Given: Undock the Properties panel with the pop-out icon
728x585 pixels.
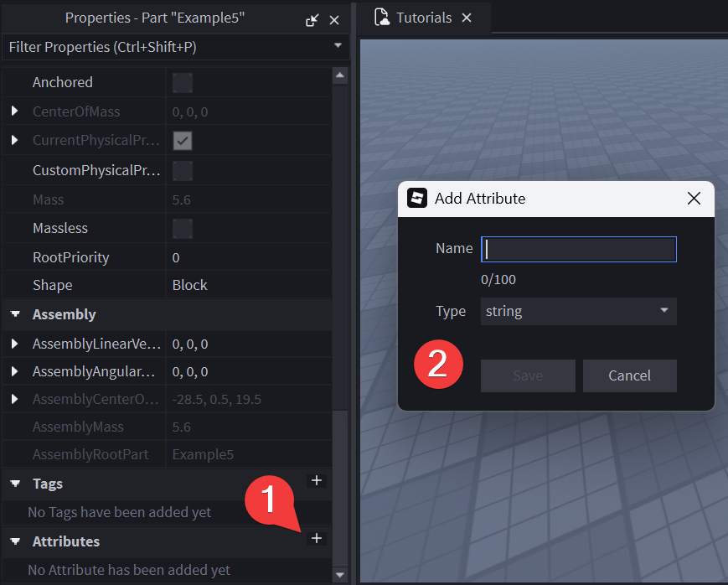Looking at the screenshot, I should (x=312, y=20).
